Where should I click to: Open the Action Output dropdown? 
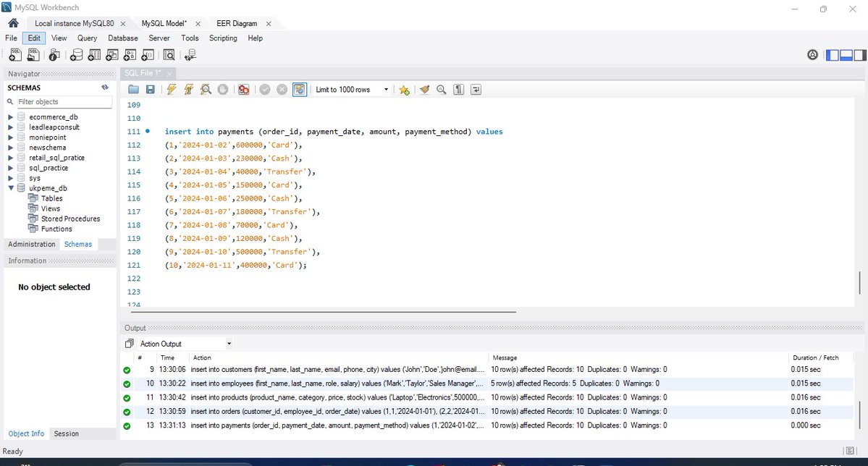(x=227, y=343)
